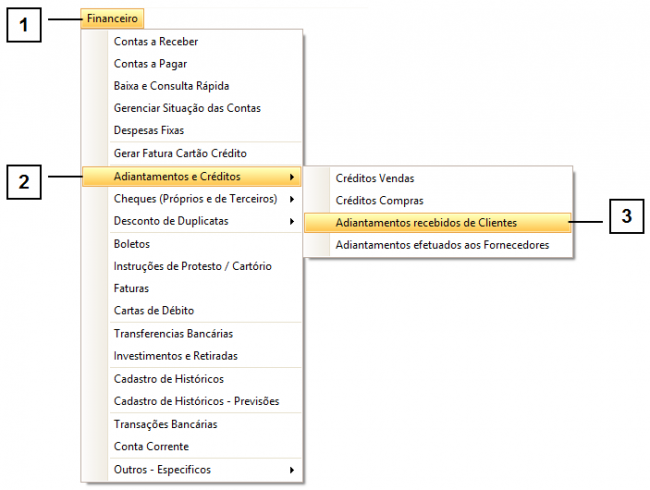Open Transferencias Bancárias
This screenshot has height=490, width=650.
(174, 333)
